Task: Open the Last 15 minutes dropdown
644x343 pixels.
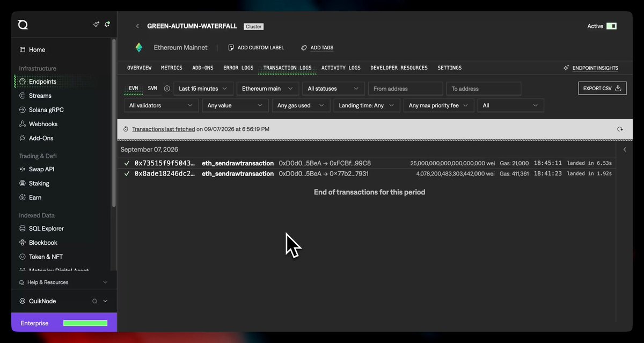Action: point(203,89)
